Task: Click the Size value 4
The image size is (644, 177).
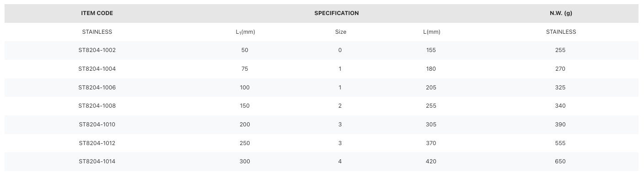Action: pos(340,161)
